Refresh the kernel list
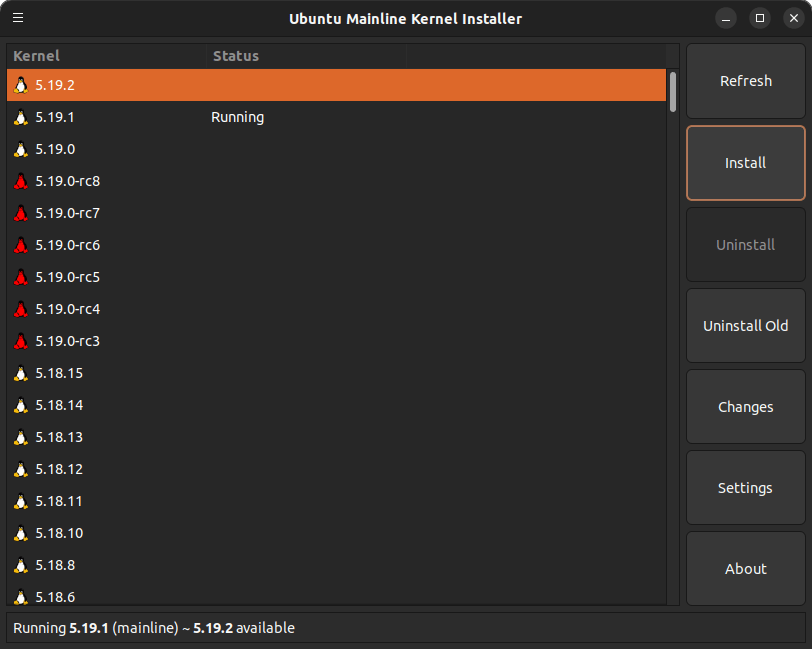Viewport: 812px width, 649px height. pyautogui.click(x=746, y=81)
